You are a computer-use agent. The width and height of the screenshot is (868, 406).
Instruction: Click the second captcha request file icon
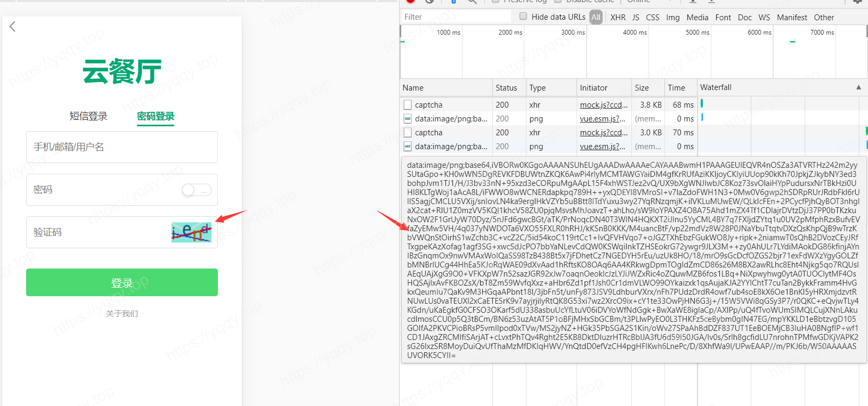tap(408, 133)
